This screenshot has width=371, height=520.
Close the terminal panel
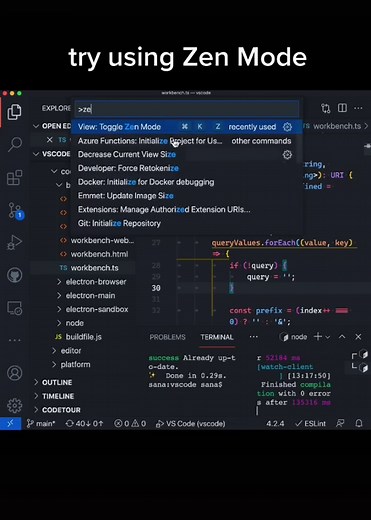point(358,337)
